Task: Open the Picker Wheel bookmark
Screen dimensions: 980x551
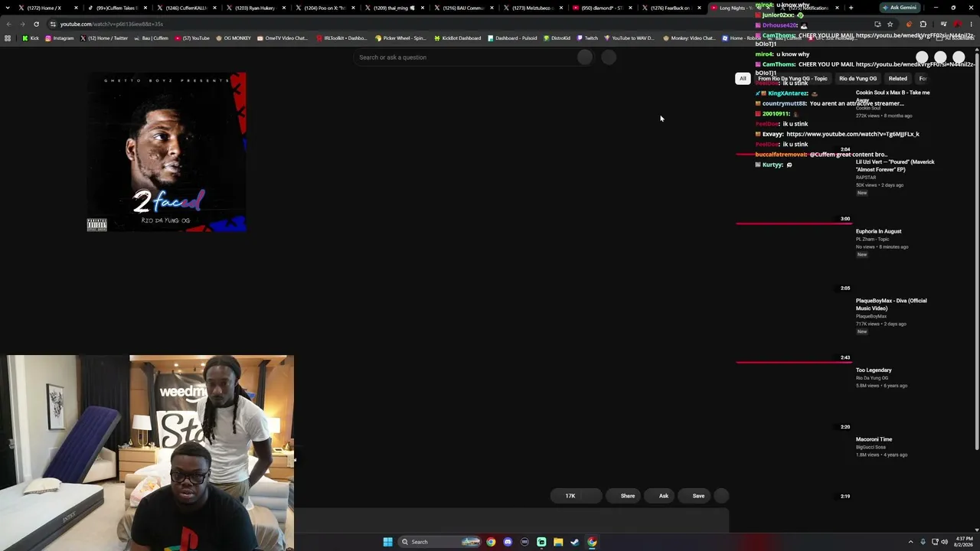Action: click(x=400, y=38)
